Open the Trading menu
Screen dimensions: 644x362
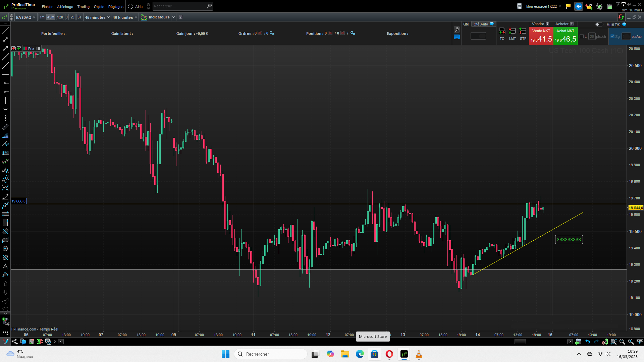pyautogui.click(x=83, y=7)
